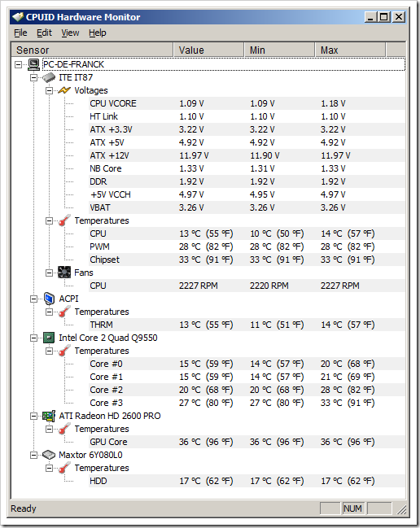Click the ATI Radeon graphics card icon
Viewport: 420px width, 528px height.
pos(49,417)
